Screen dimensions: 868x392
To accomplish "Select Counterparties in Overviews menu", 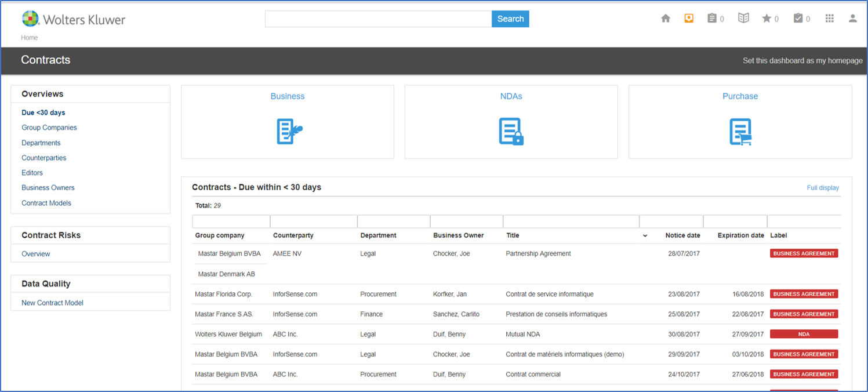I will (x=44, y=158).
